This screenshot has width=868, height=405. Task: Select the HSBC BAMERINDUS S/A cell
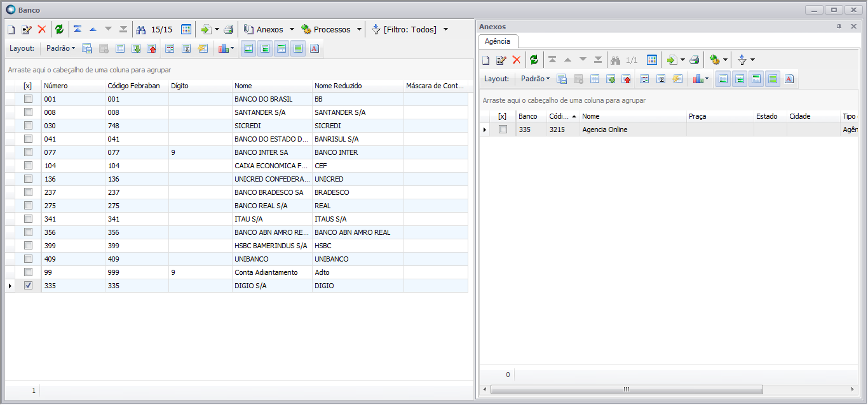click(x=272, y=246)
